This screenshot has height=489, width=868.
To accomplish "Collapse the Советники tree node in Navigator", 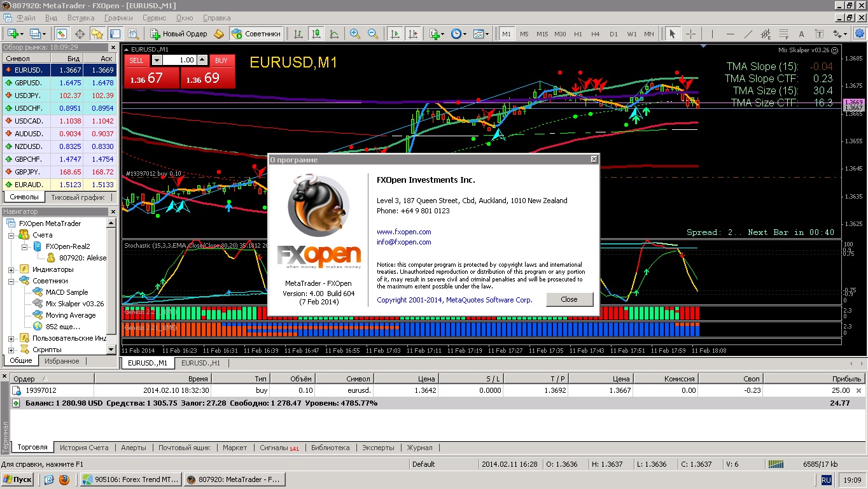I will 11,281.
